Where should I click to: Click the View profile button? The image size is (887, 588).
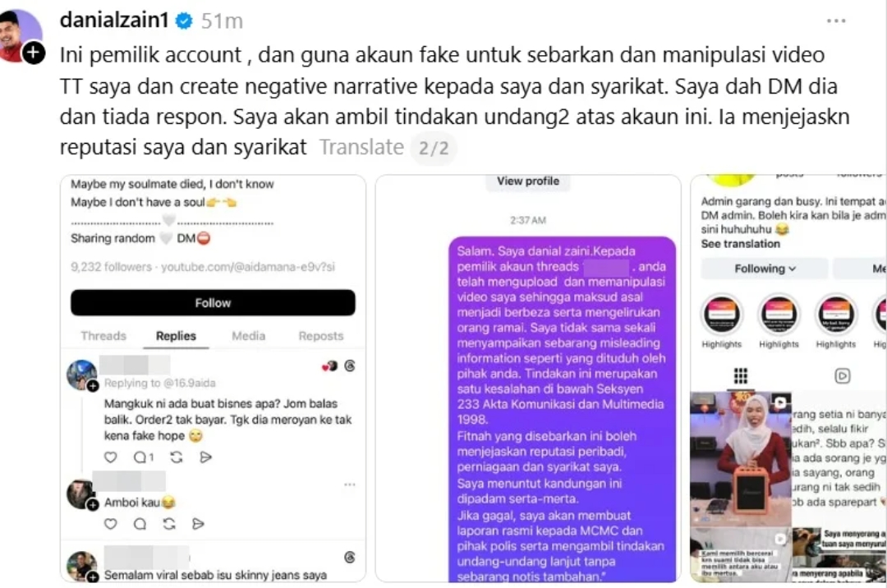528,181
